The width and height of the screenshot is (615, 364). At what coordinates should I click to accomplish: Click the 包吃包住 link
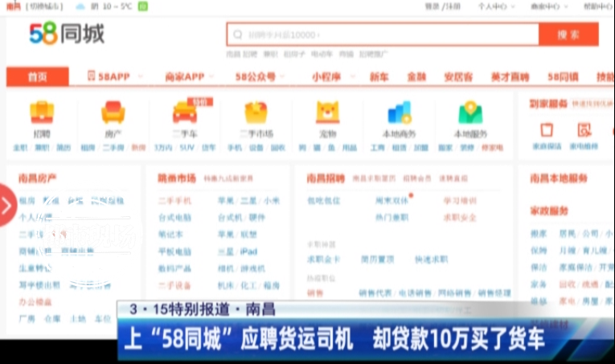[x=324, y=201]
